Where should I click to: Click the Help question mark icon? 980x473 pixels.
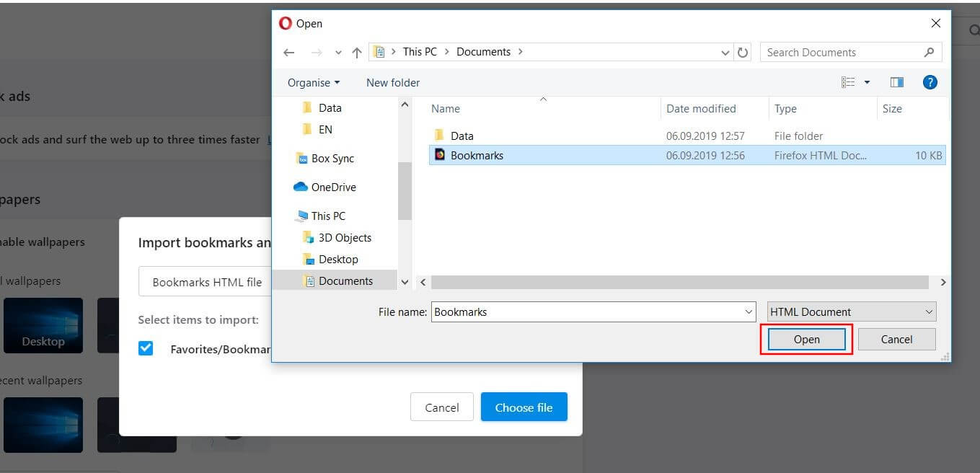[x=930, y=81]
